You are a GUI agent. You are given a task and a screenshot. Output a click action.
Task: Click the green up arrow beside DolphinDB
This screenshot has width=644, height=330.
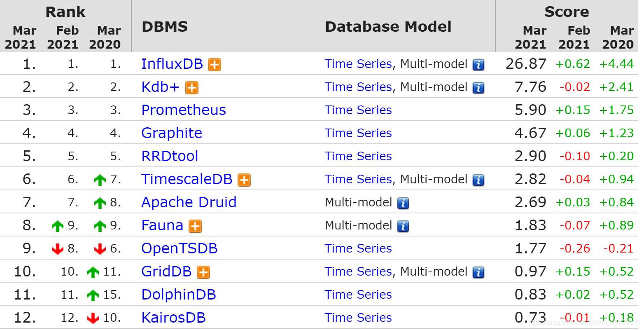93,295
